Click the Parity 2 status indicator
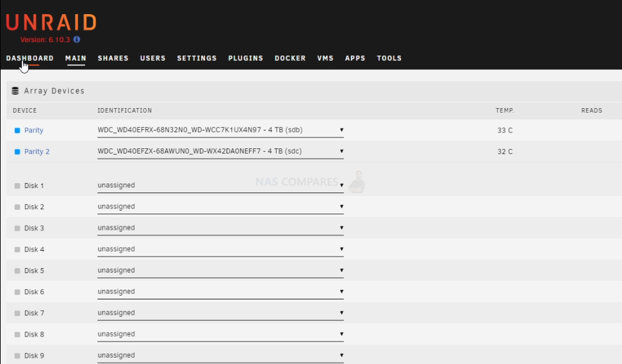 tap(17, 152)
